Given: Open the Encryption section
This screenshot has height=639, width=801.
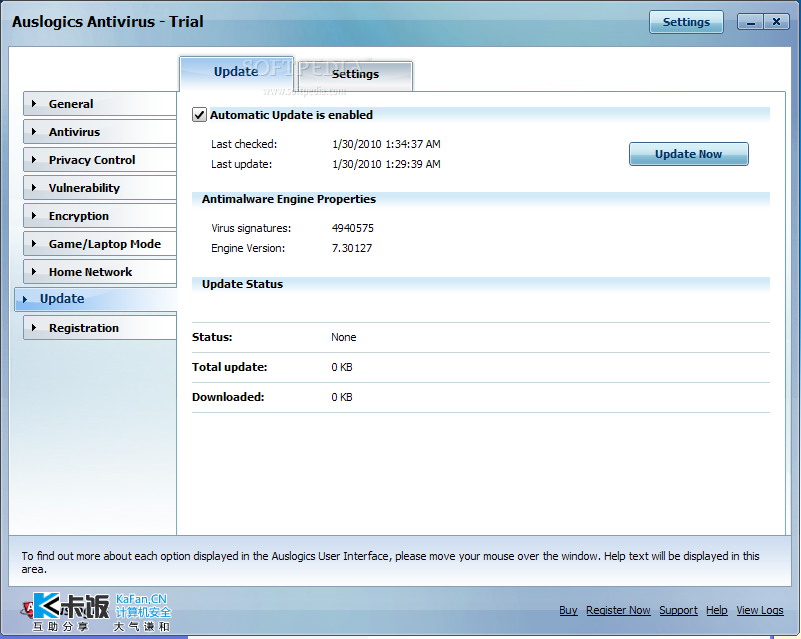Looking at the screenshot, I should coord(100,216).
